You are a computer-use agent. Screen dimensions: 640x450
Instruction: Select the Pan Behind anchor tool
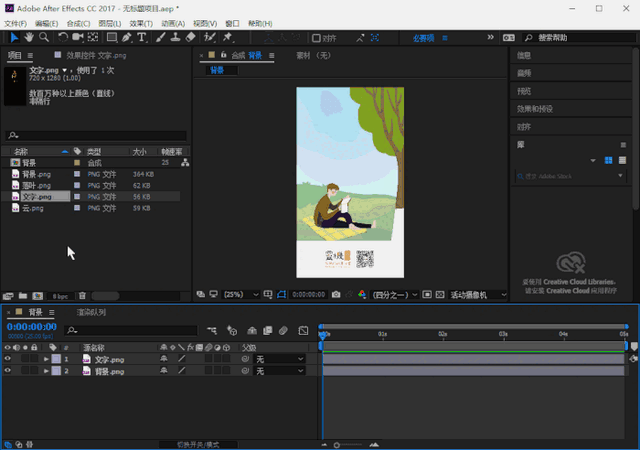93,38
